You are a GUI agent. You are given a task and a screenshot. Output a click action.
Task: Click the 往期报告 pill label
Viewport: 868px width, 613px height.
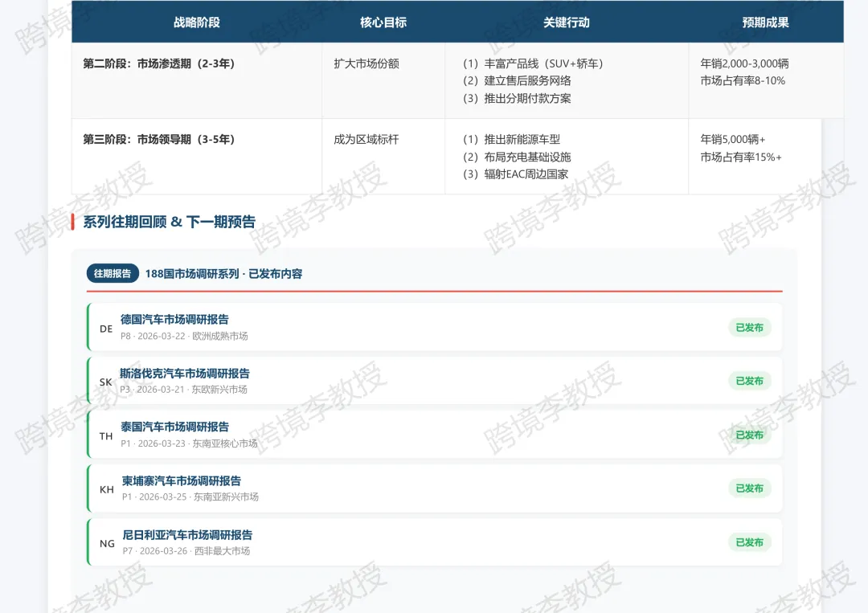[113, 273]
